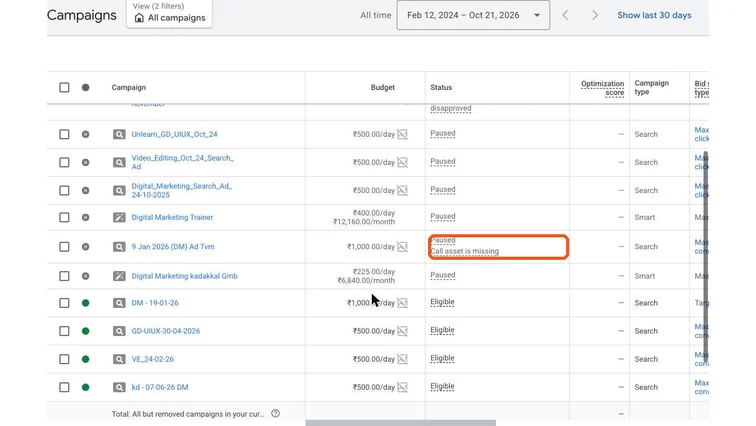Click ₹12,160.00/month budget value
The image size is (756, 426).
[364, 222]
